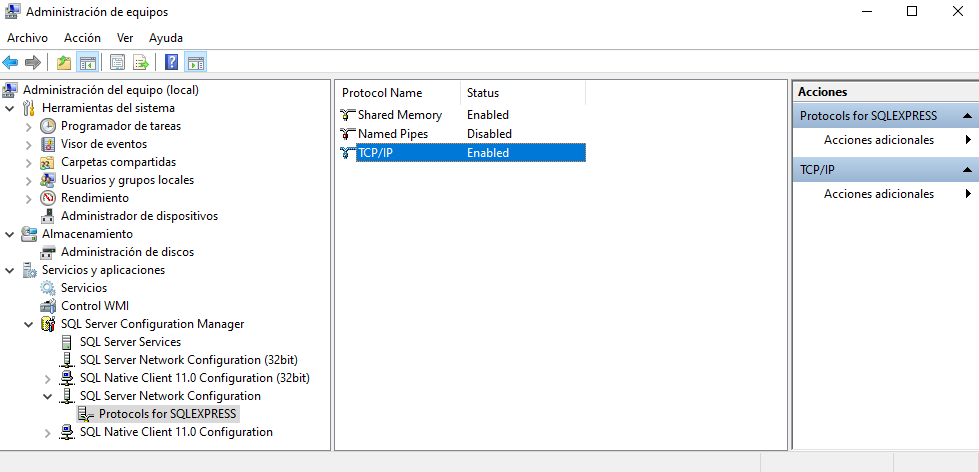
Task: Click the Rendimiento icon
Action: 47,199
